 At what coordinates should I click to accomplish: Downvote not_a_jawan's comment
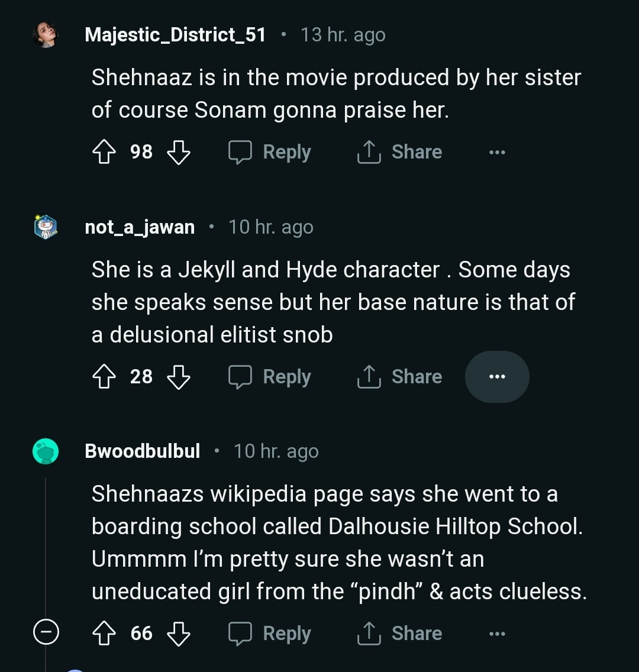coord(179,377)
